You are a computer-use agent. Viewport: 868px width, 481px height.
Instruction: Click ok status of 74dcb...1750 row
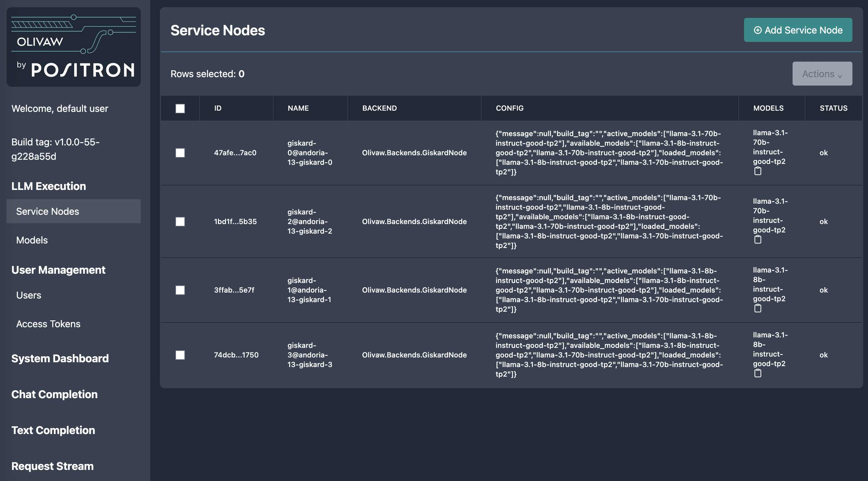click(823, 355)
